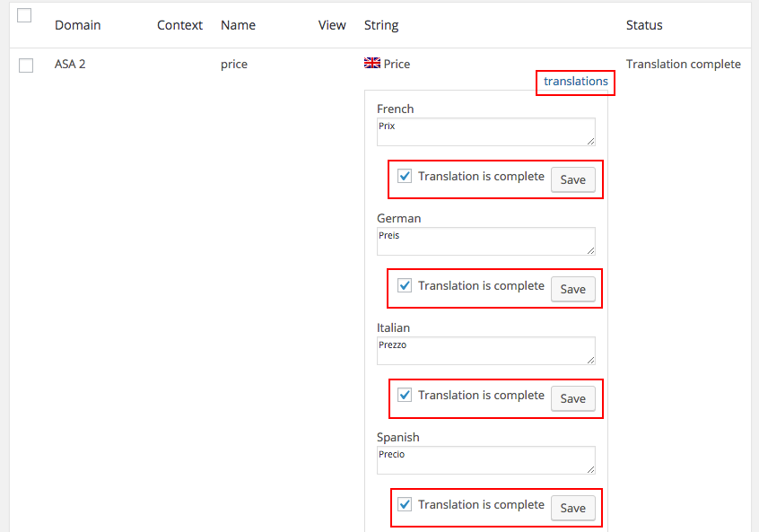Screen dimensions: 759x532
Task: Select the checkbox for the ASA 2 row
Action: tap(25, 65)
